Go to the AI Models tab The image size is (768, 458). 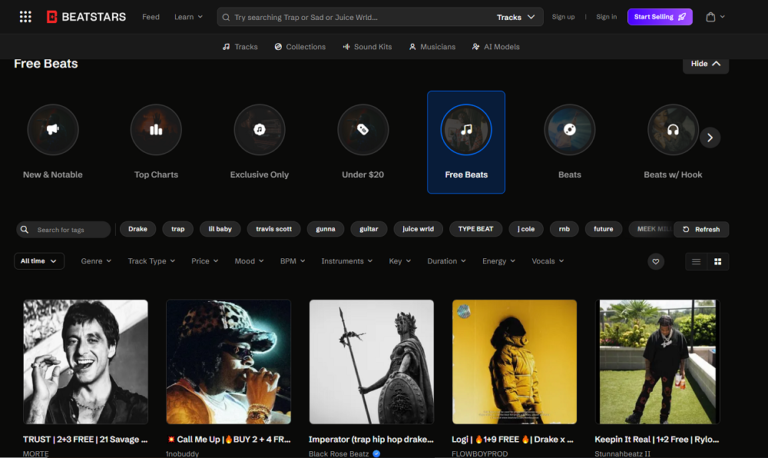click(496, 47)
